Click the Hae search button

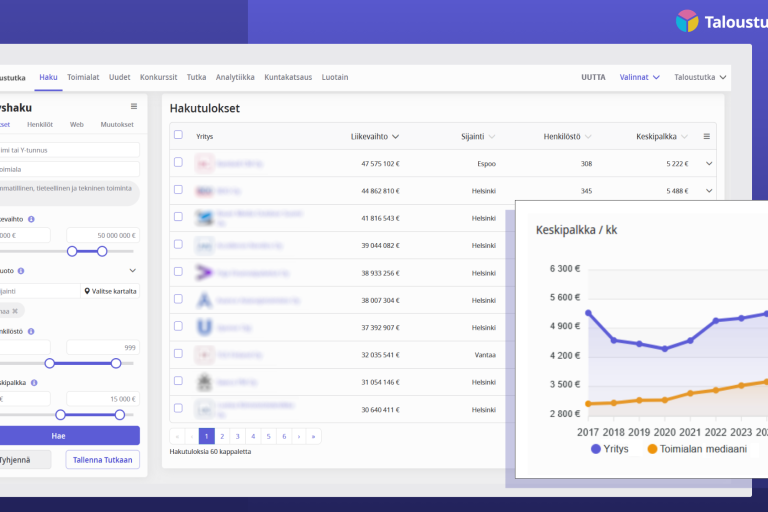pyautogui.click(x=69, y=436)
